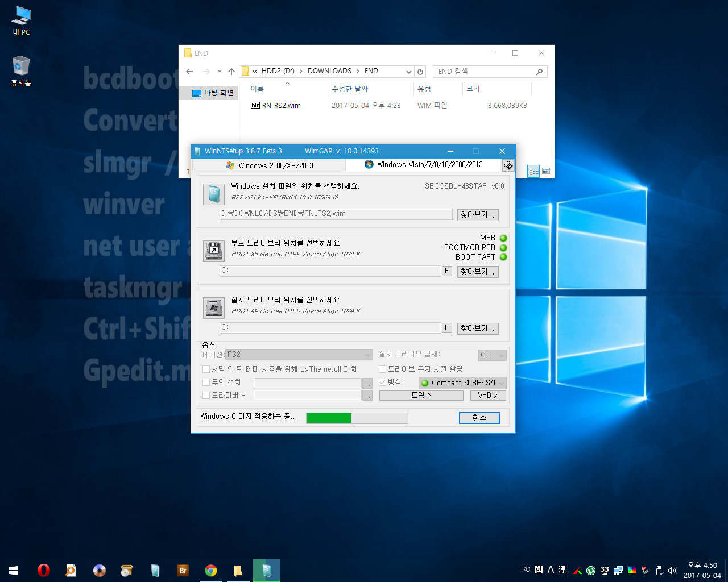The image size is (728, 582).
Task: Enable 드라이버 + checkbox
Action: (x=206, y=395)
